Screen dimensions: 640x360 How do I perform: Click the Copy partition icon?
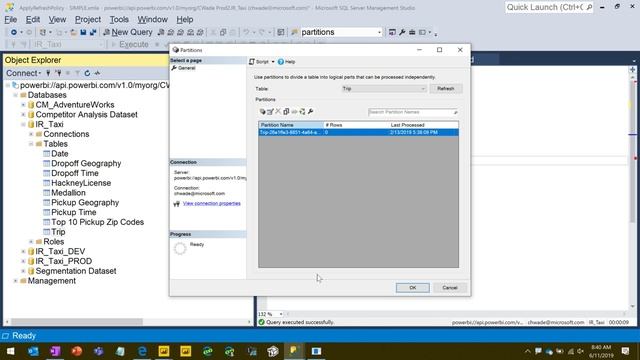click(286, 111)
